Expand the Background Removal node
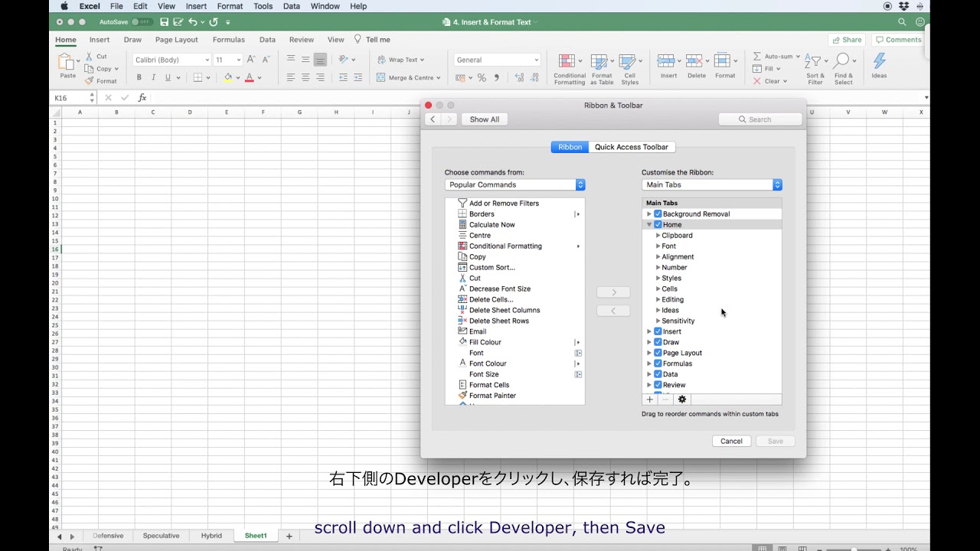The width and height of the screenshot is (980, 551). pos(649,214)
